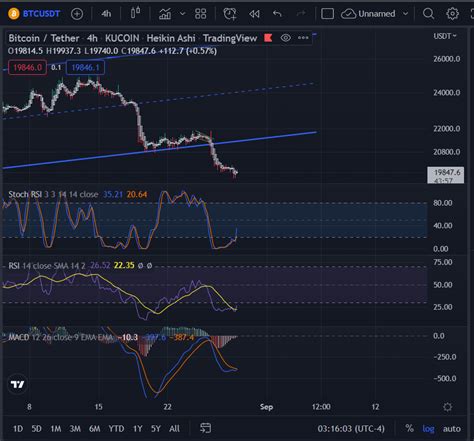The image size is (474, 441).
Task: Open the time axis settings gear
Action: [x=447, y=407]
